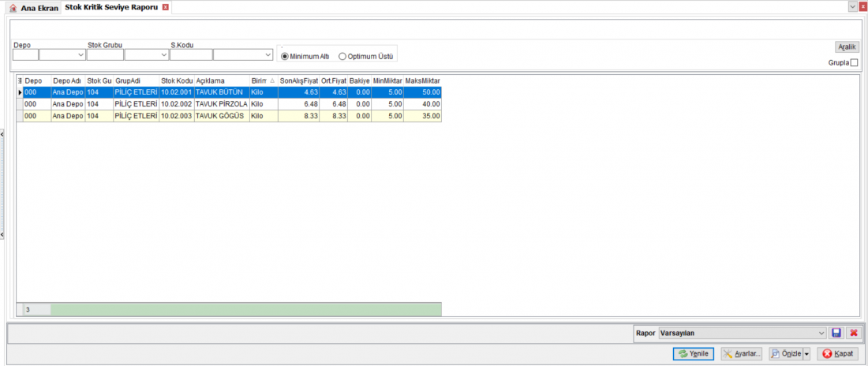Screen dimensions: 868x366
Task: Select the TAVUK PİRZOLA cell
Action: click(x=222, y=104)
